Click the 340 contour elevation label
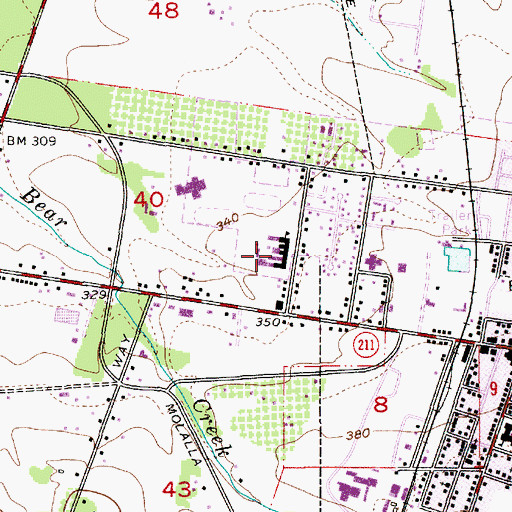The image size is (512, 512). pos(228,222)
